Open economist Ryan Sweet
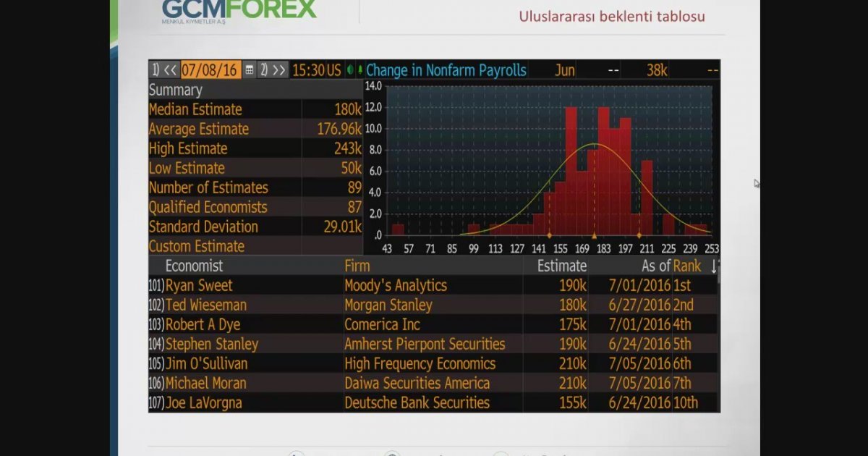This screenshot has height=456, width=868. pyautogui.click(x=199, y=285)
